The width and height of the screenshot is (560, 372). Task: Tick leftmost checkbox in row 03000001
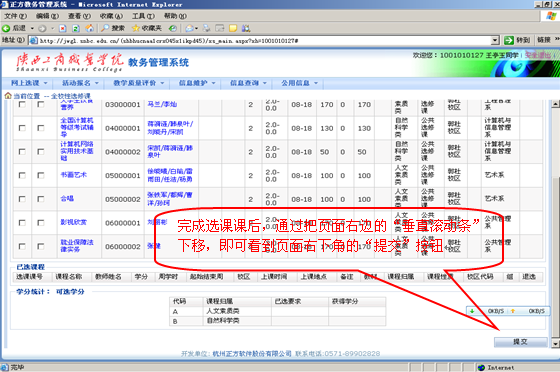(x=22, y=104)
